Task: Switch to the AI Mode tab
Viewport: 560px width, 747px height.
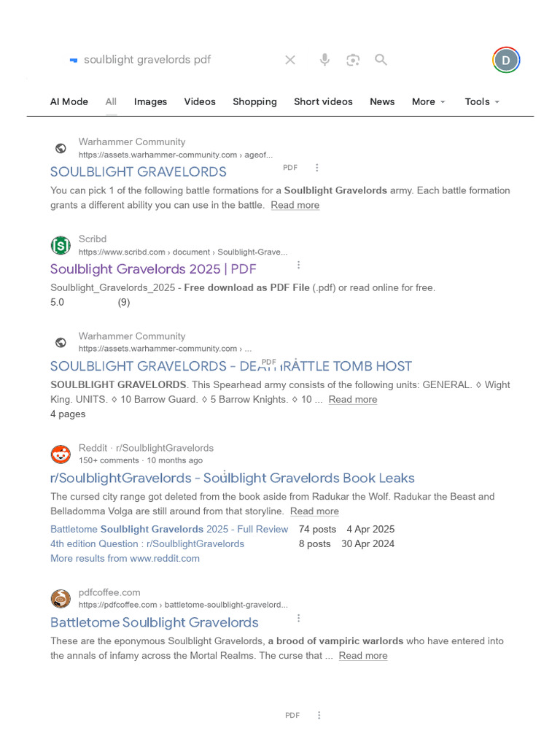Action: click(69, 101)
